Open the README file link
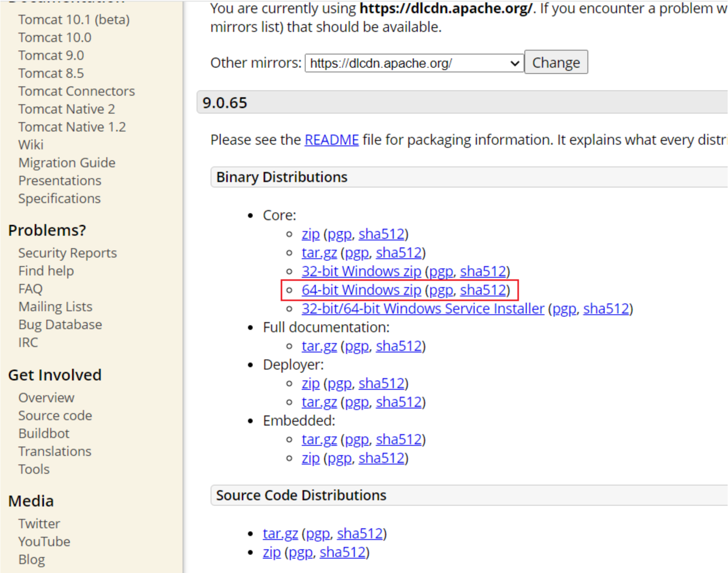Screen dimensions: 728x573 pos(332,140)
